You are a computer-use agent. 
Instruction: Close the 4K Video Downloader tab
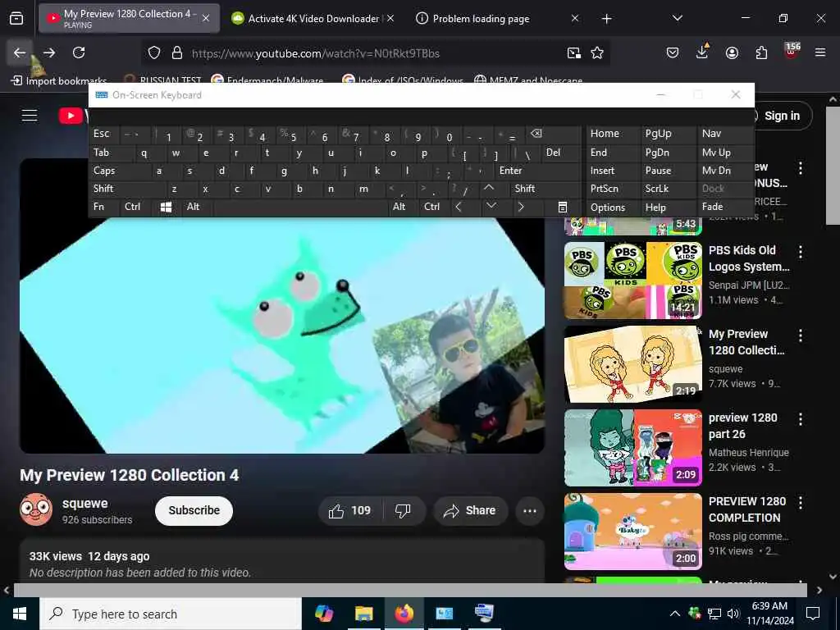[x=390, y=19]
